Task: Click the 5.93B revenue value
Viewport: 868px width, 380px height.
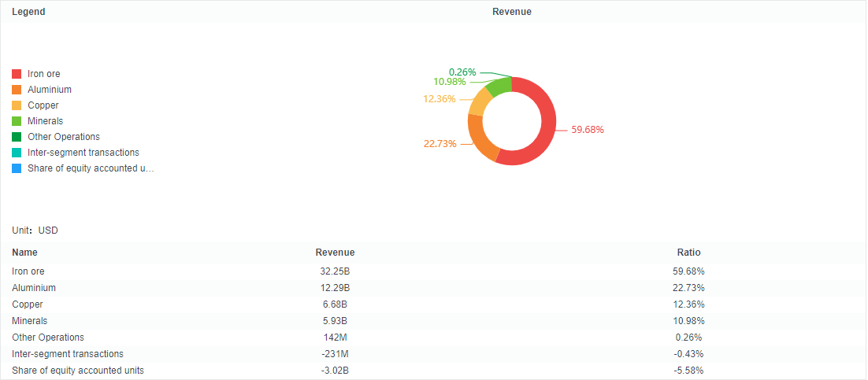Action: tap(335, 321)
